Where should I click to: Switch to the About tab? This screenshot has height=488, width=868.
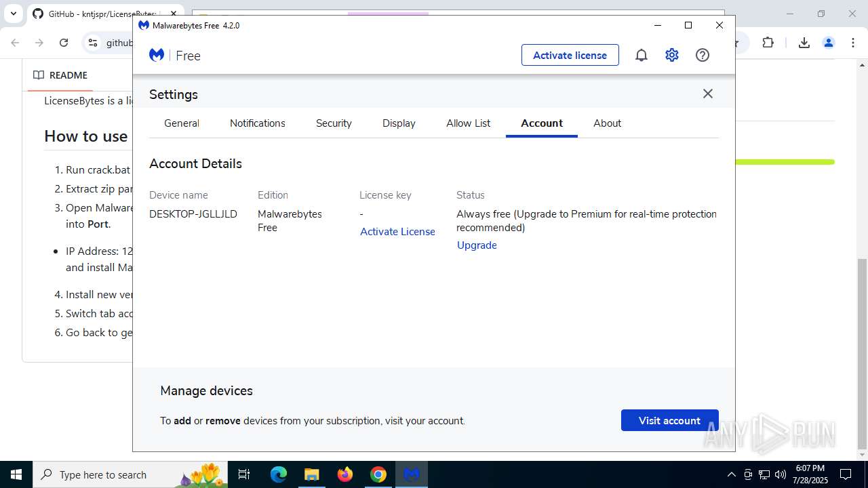tap(607, 123)
